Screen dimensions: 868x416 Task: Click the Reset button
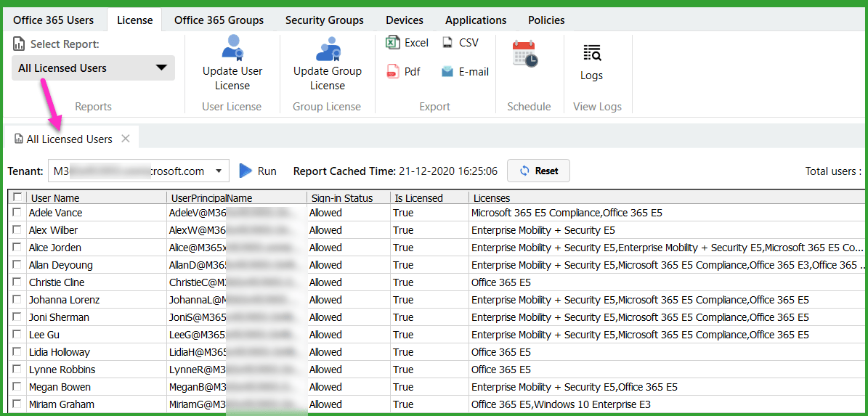tap(539, 171)
